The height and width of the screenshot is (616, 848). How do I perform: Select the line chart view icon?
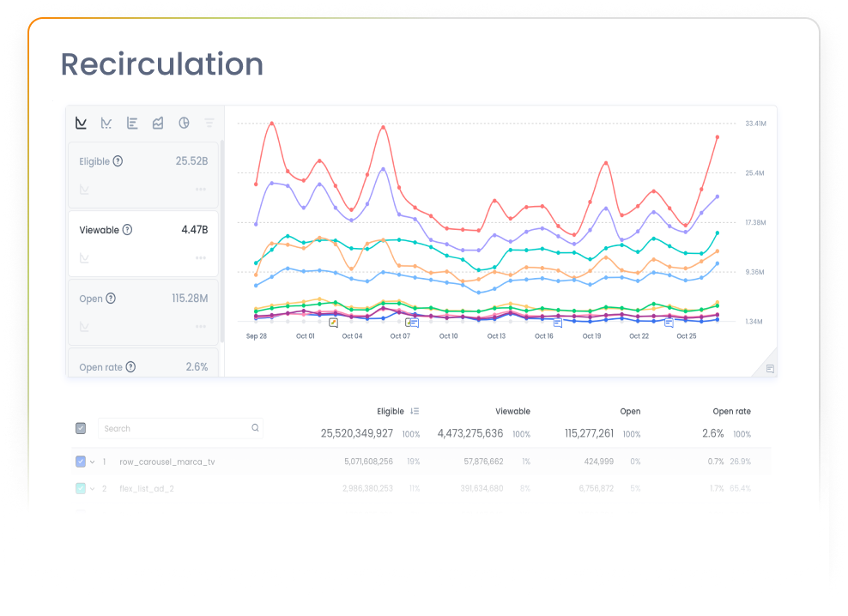point(81,124)
